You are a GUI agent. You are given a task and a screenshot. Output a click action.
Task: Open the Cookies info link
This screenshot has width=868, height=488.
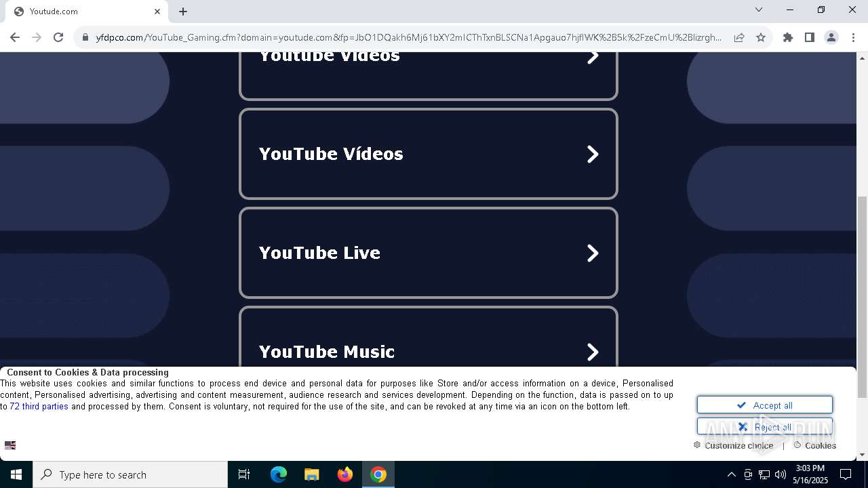pyautogui.click(x=815, y=445)
